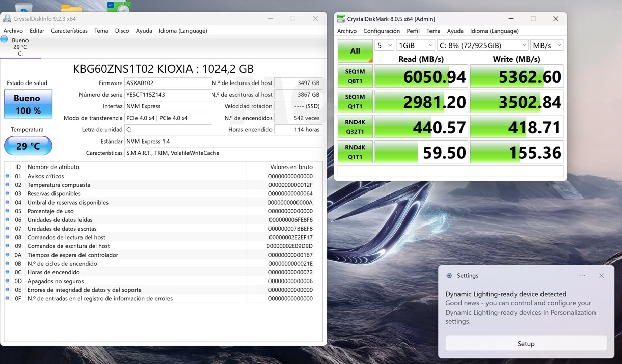
Task: Expand the 1GiB test size dropdown
Action: coord(415,45)
